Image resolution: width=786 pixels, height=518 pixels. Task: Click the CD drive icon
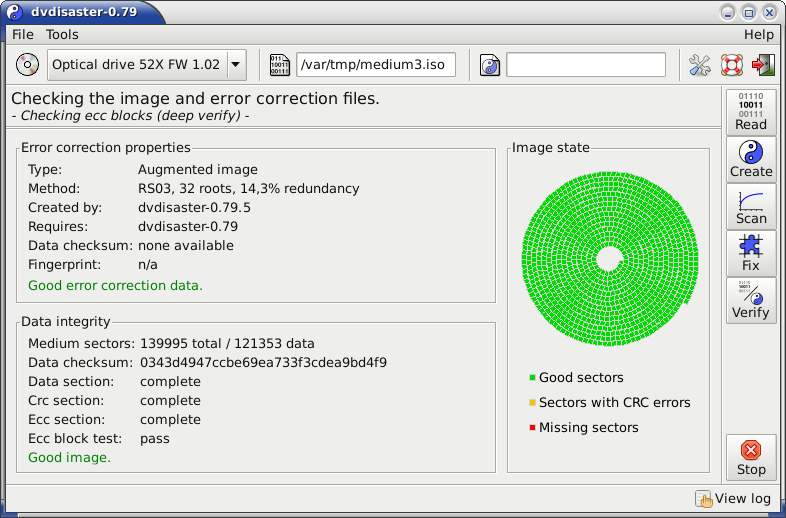coord(27,65)
